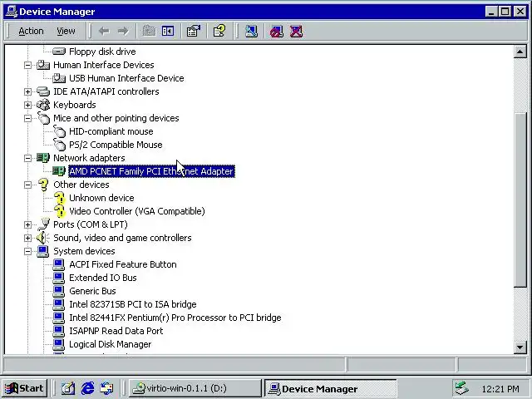Select ACPI Fixed Feature Button
The height and width of the screenshot is (399, 532).
(x=123, y=264)
